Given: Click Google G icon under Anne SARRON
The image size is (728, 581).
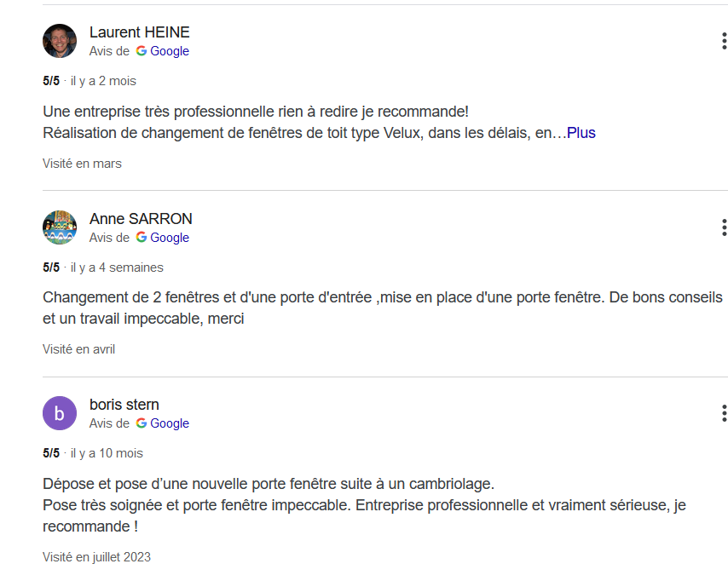Looking at the screenshot, I should click(141, 238).
